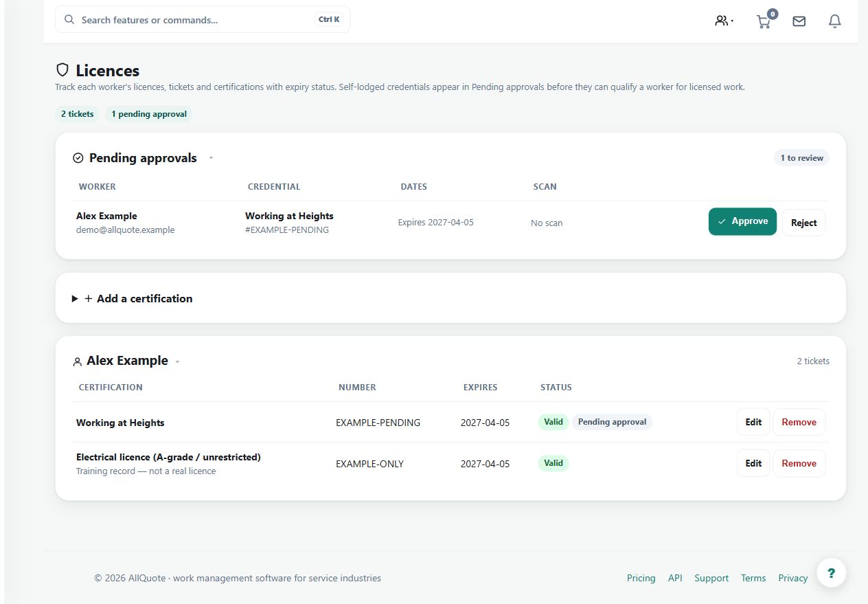Open the Terms footer link
The height and width of the screenshot is (604, 868).
point(753,578)
